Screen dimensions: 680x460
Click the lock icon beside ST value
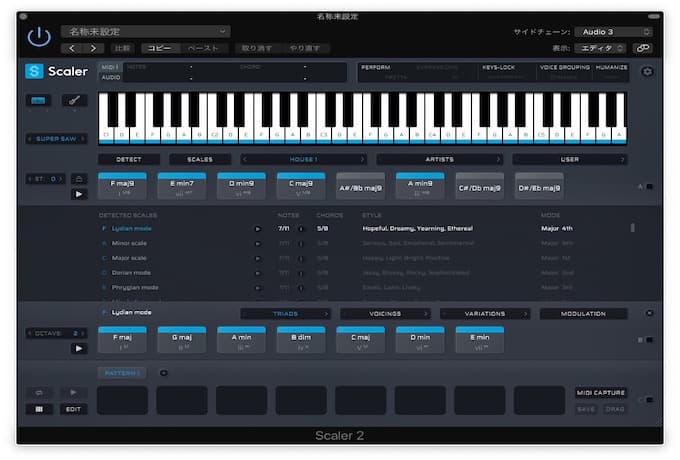pyautogui.click(x=79, y=179)
